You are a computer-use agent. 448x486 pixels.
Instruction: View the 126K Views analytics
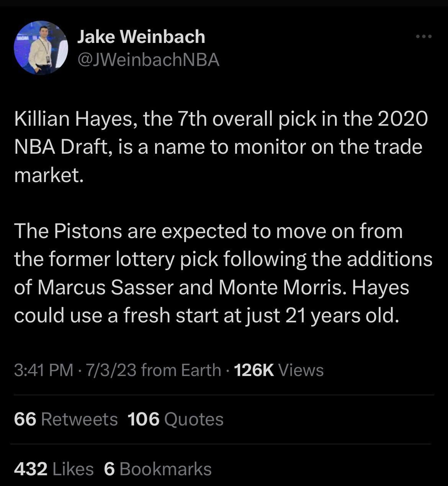click(278, 370)
